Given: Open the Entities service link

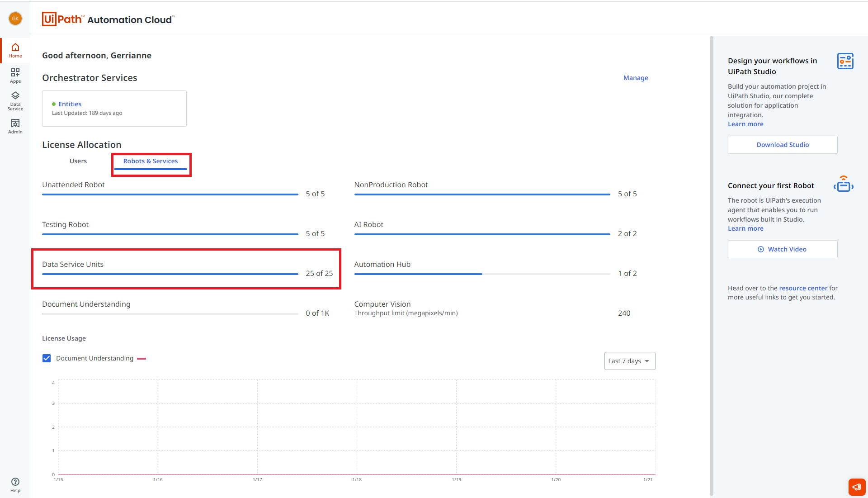Looking at the screenshot, I should 70,104.
